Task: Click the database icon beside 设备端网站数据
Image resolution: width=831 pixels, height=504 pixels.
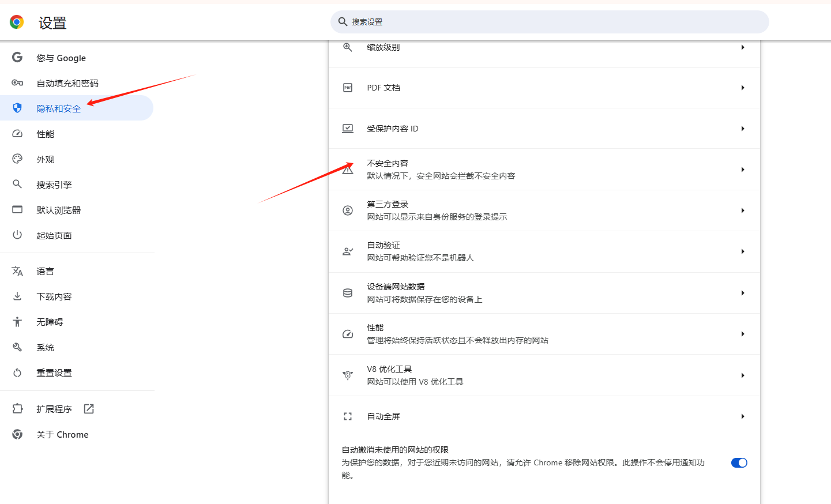Action: click(x=348, y=293)
